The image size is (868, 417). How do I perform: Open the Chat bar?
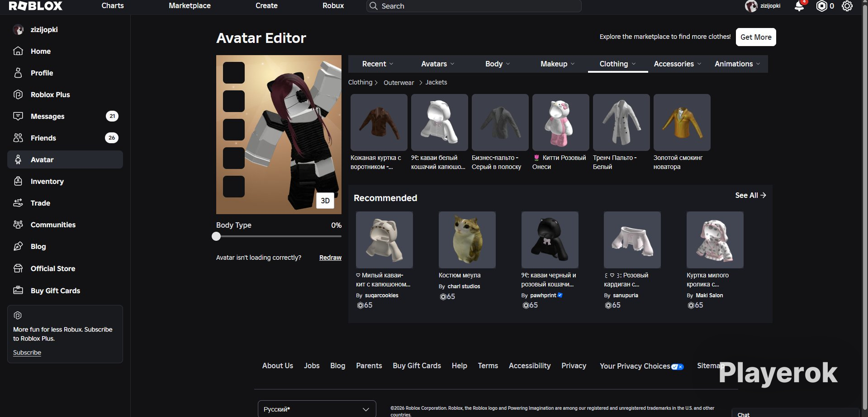[795, 413]
